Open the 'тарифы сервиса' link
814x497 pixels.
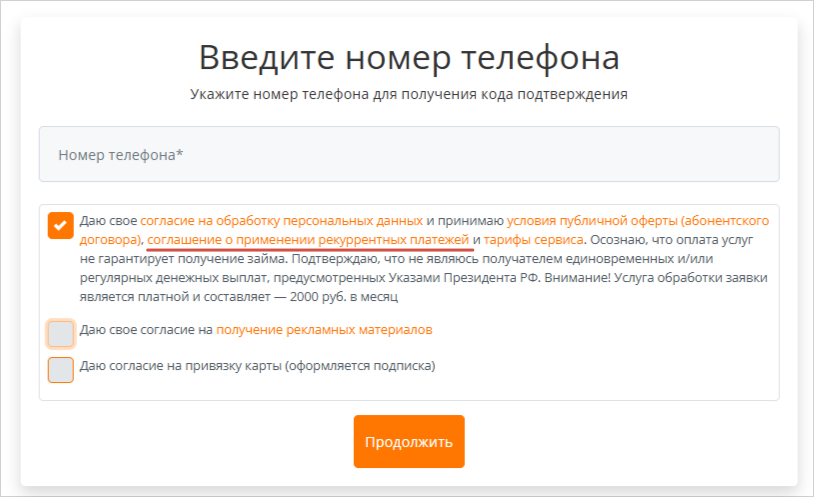pos(534,241)
